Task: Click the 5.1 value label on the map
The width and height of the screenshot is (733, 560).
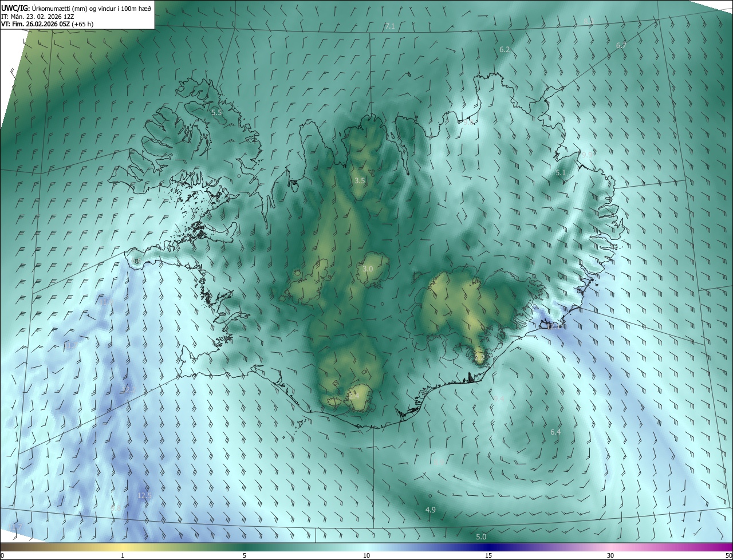Action: pyautogui.click(x=561, y=172)
